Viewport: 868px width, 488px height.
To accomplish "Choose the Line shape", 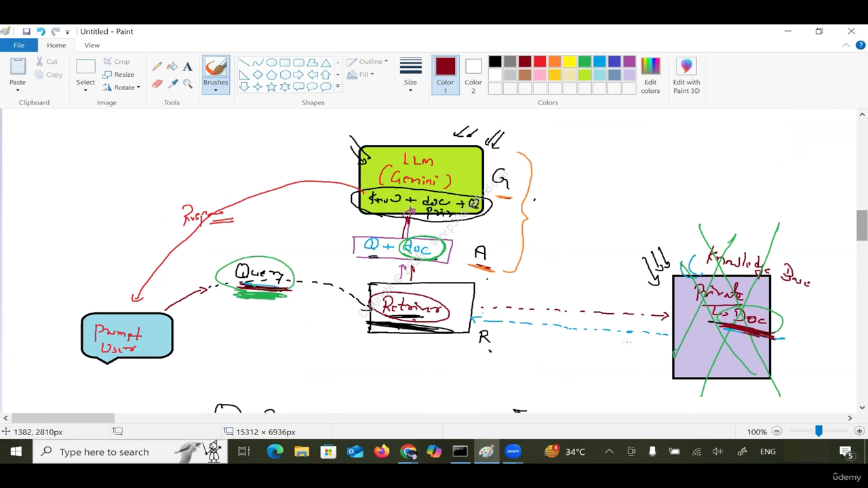I will pos(244,62).
